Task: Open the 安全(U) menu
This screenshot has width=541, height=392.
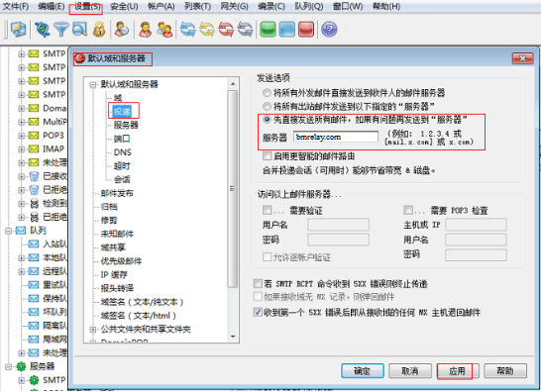Action: (124, 7)
